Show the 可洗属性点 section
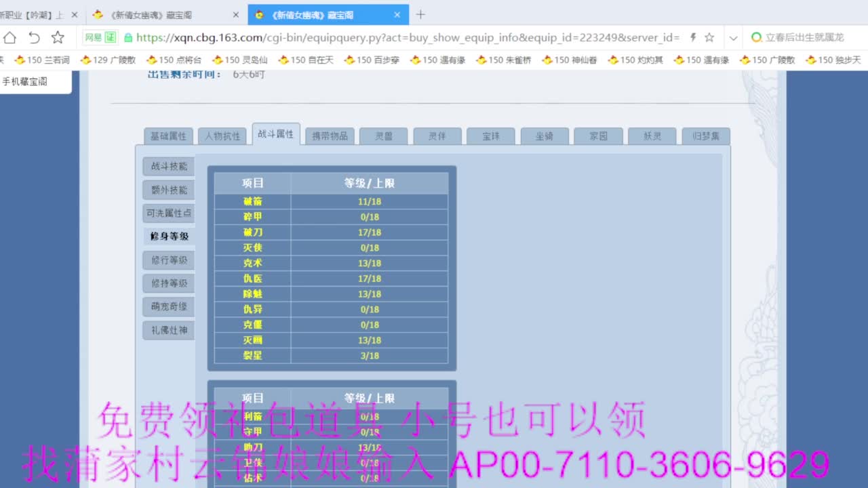868x488 pixels. point(169,213)
